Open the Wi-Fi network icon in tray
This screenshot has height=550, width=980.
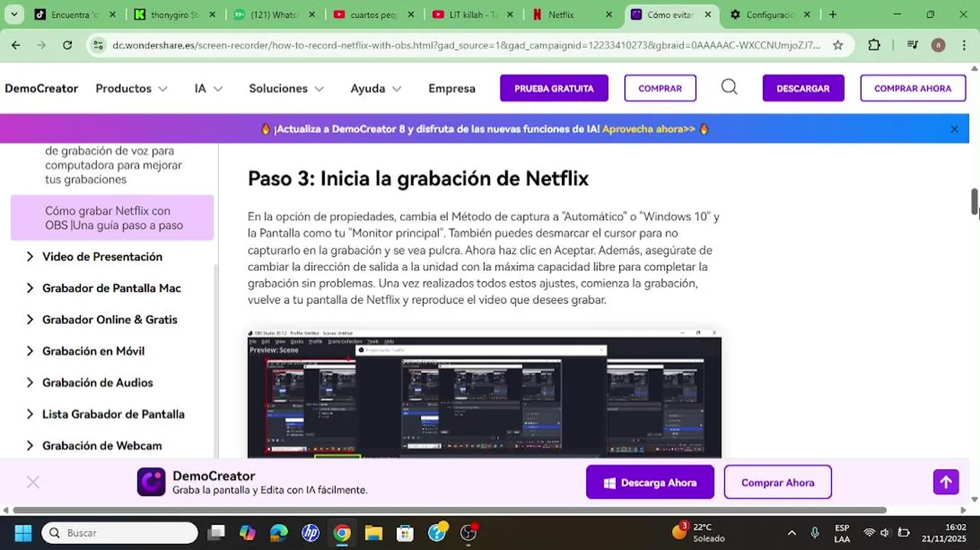click(x=869, y=533)
